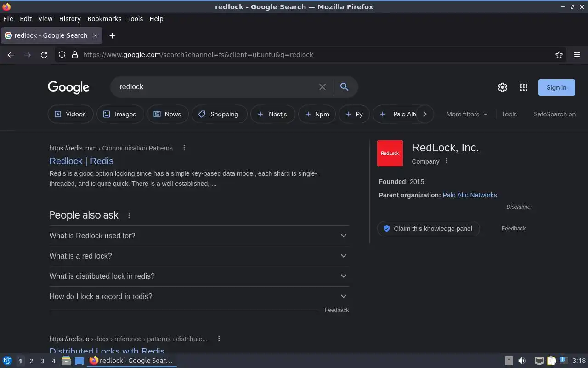Expand "What is Redlock used for?"
This screenshot has width=588, height=368.
coord(199,236)
